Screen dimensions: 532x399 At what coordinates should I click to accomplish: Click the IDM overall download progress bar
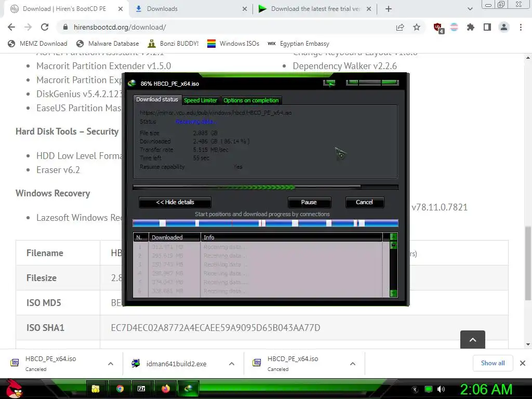(265, 187)
